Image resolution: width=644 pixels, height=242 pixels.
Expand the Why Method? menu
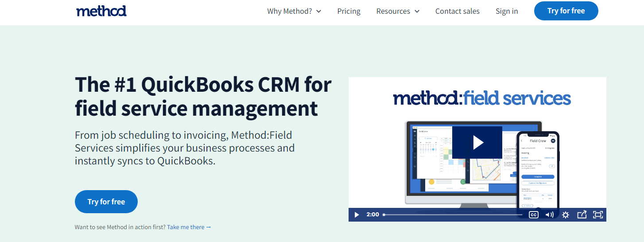click(294, 11)
